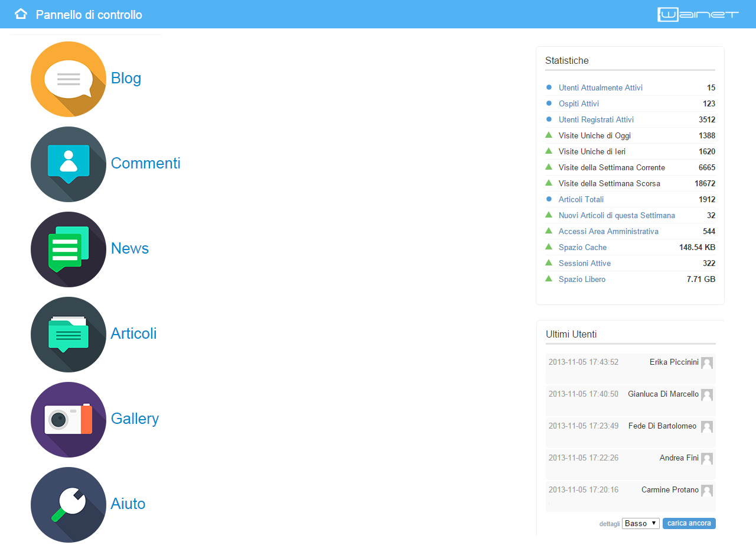Click the Gallery text label
Screen dimensions: 756x548
(135, 419)
